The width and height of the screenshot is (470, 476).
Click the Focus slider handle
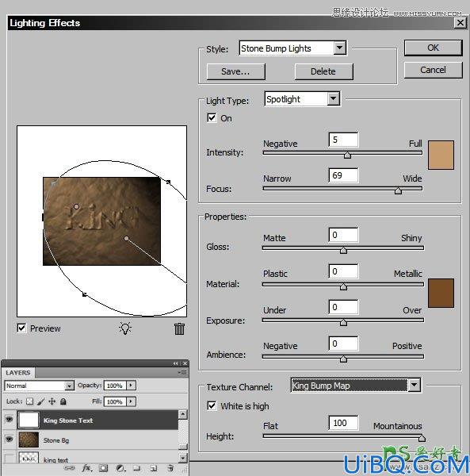(398, 190)
